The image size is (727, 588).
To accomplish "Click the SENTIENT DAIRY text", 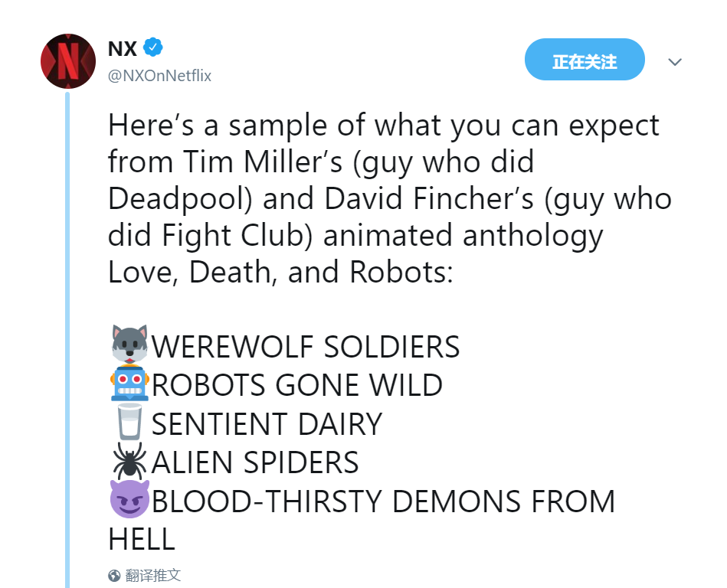I will pos(267,424).
